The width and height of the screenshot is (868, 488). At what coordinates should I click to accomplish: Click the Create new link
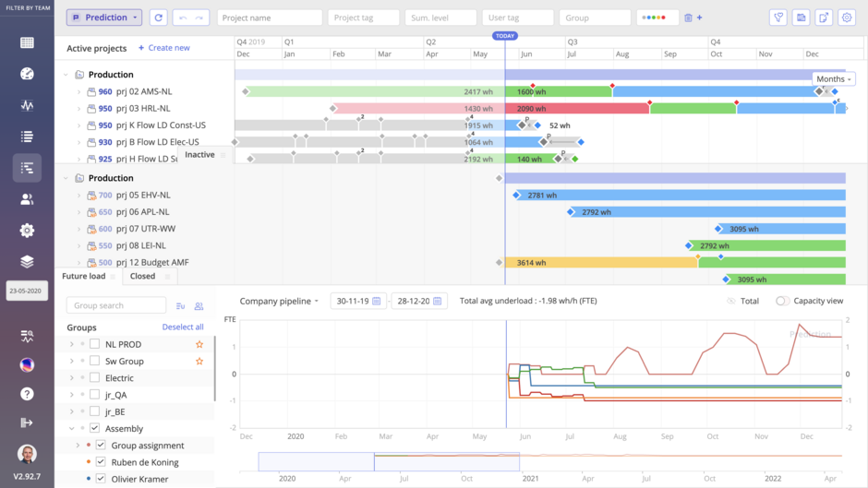tap(163, 48)
